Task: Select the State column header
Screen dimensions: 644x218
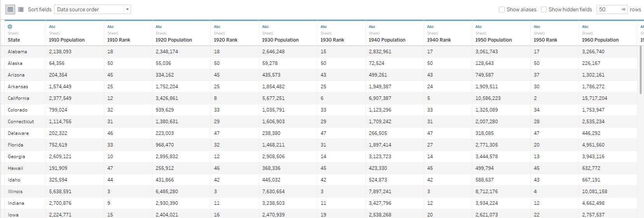Action: [x=14, y=40]
